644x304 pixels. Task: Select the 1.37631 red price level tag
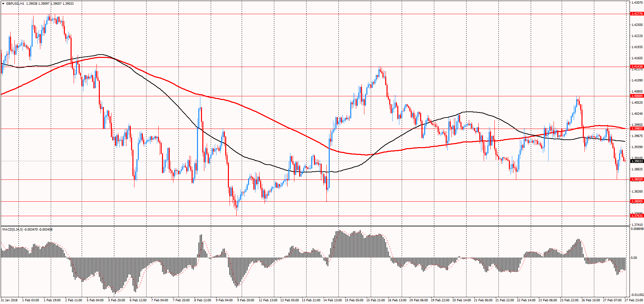637,216
